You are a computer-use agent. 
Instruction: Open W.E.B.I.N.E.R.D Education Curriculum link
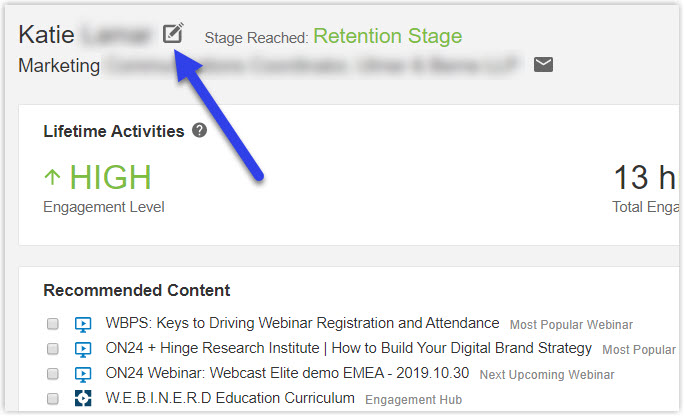click(230, 398)
